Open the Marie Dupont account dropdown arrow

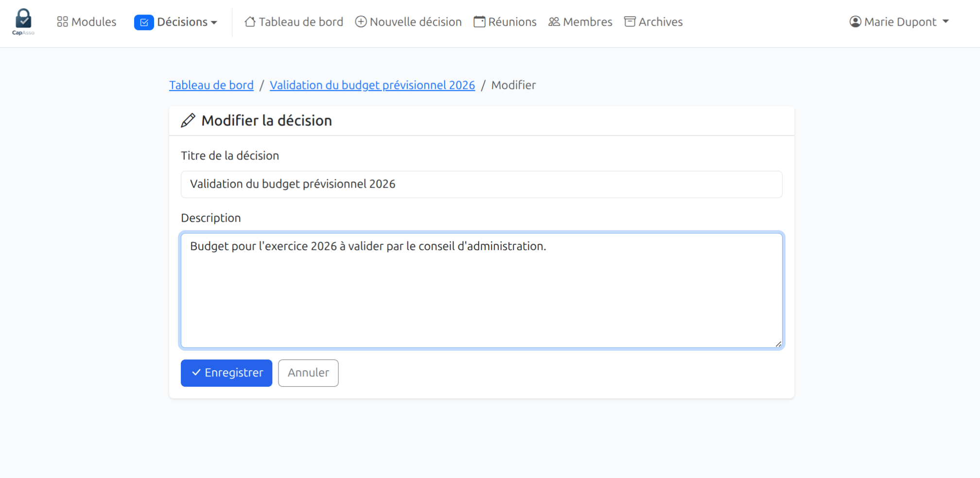click(x=945, y=22)
